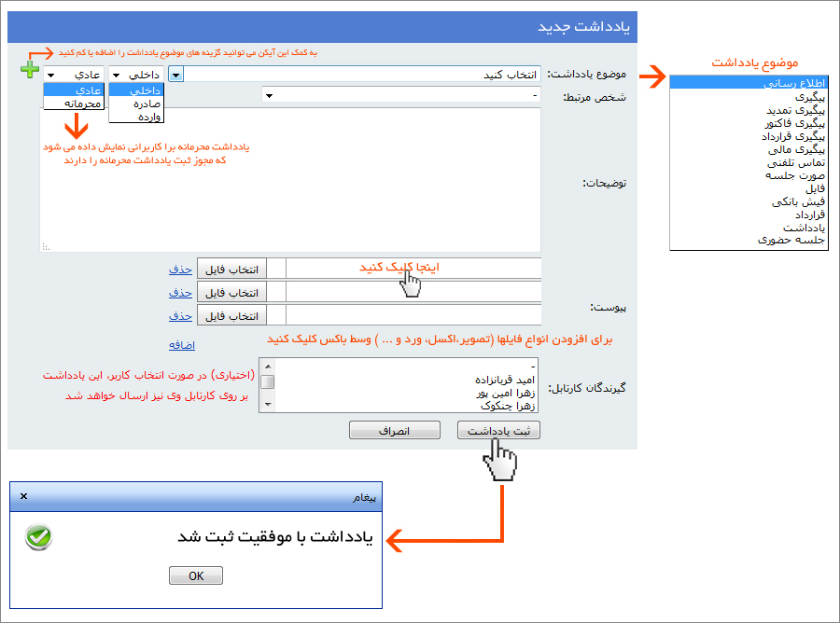Click third حذف link

coord(180,316)
